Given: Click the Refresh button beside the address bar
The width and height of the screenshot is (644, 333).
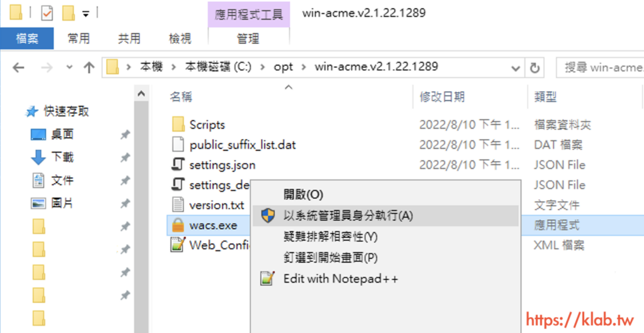Looking at the screenshot, I should click(x=535, y=68).
